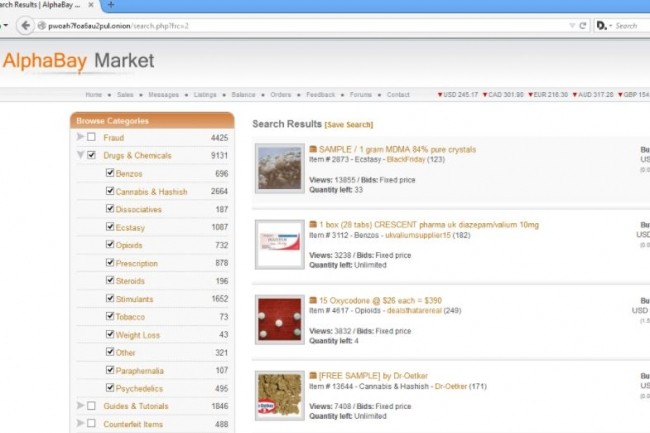This screenshot has height=433, width=650.
Task: Open the MDMA crystals sample listing title
Action: click(397, 150)
